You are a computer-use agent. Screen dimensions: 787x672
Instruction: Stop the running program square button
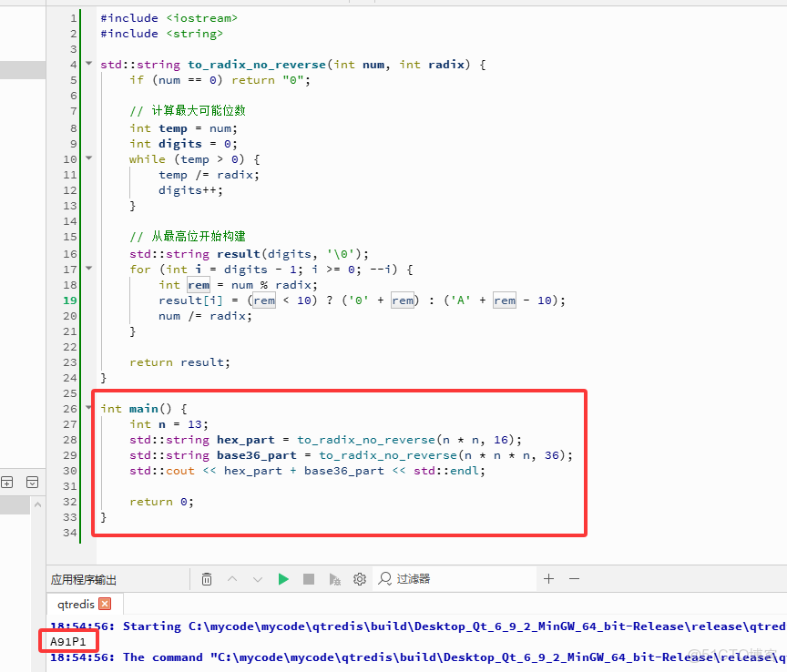tap(309, 579)
